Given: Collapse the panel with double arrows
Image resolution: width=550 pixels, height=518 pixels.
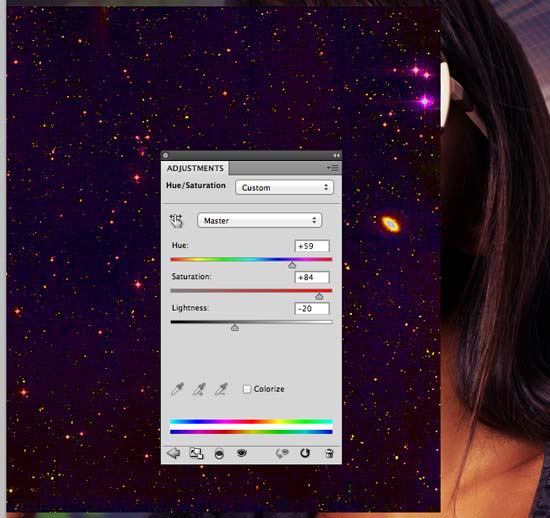Looking at the screenshot, I should (x=336, y=155).
